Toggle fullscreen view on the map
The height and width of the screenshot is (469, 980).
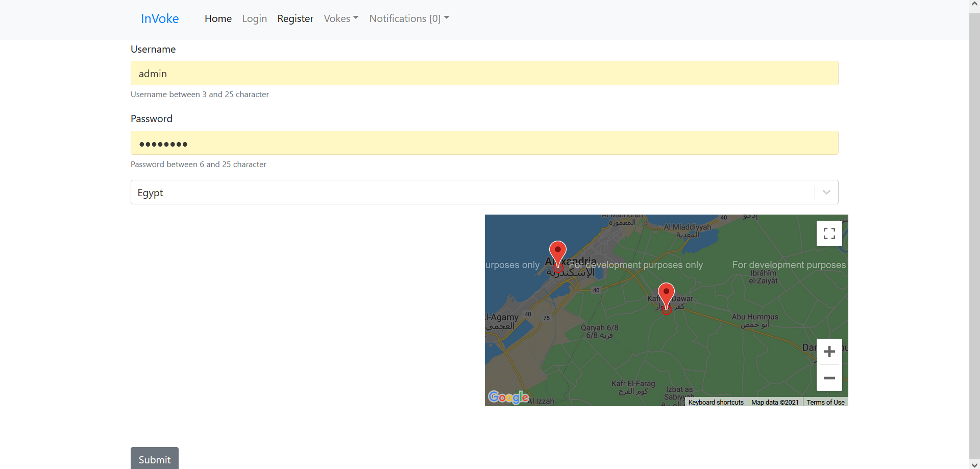point(829,233)
